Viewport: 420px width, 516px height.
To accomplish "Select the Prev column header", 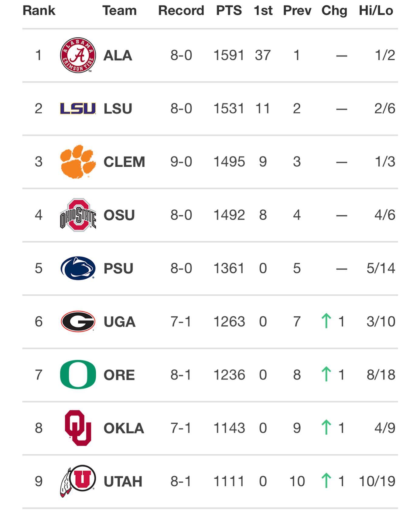I will click(297, 11).
